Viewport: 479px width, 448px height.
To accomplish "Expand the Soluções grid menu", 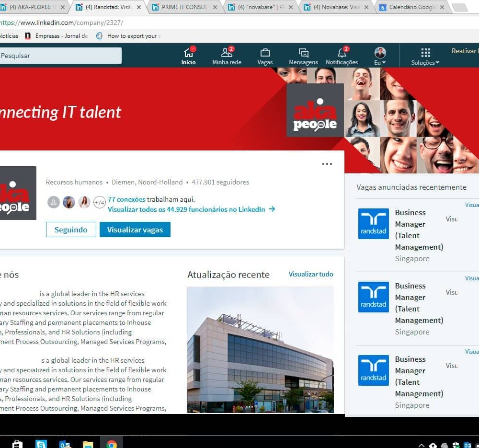I will coord(425,57).
